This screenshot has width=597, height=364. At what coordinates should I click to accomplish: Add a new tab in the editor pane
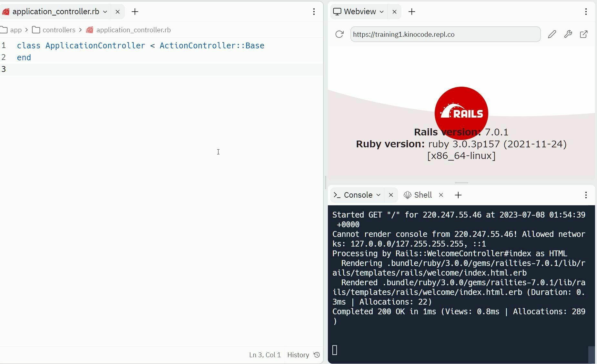[x=135, y=12]
